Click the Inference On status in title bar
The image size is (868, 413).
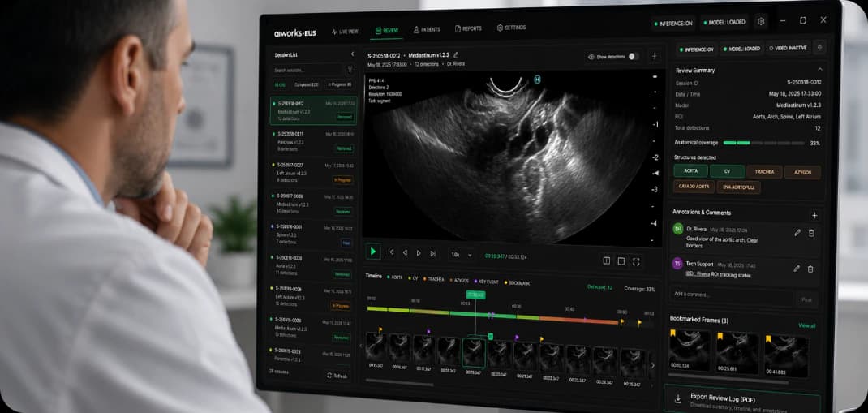[x=673, y=24]
